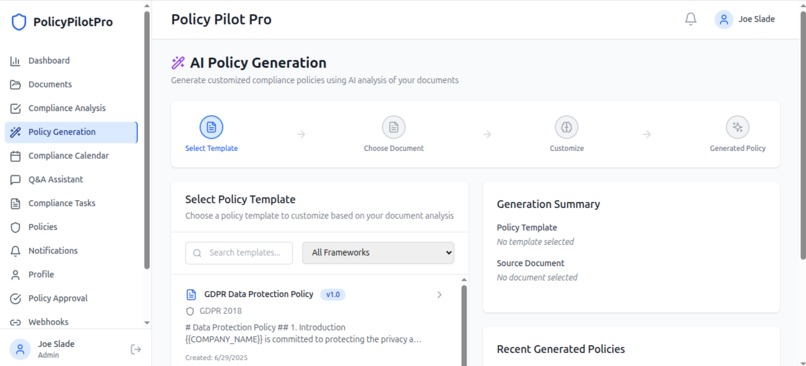806x366 pixels.
Task: Open Compliance Calendar from sidebar
Action: click(71, 156)
